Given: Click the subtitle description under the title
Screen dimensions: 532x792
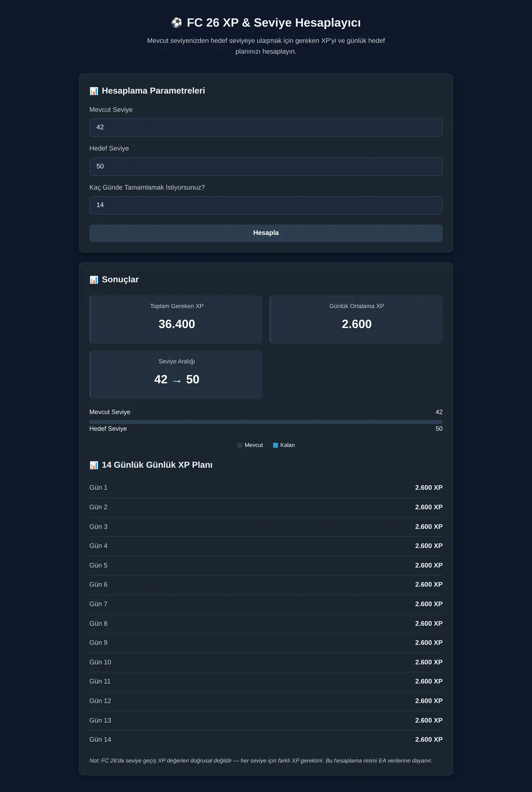Looking at the screenshot, I should pos(266,46).
